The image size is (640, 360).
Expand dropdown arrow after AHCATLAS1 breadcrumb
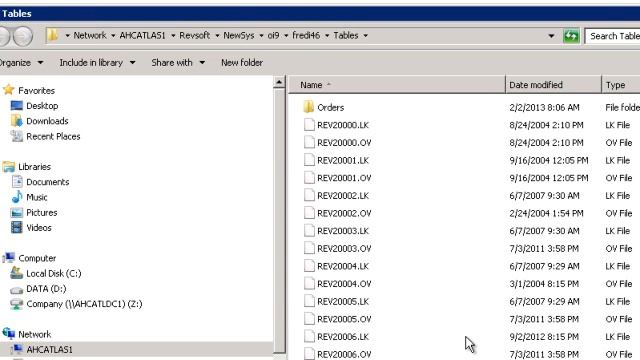pos(173,36)
